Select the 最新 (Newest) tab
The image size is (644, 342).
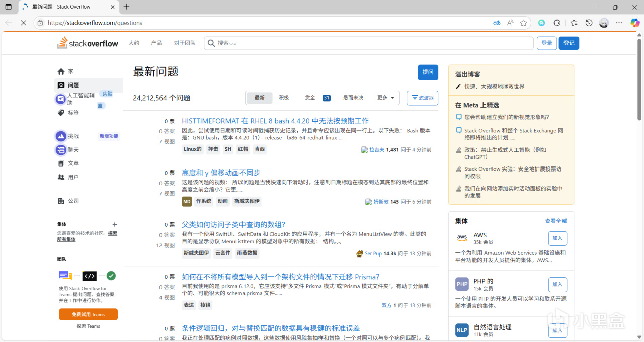pyautogui.click(x=260, y=98)
